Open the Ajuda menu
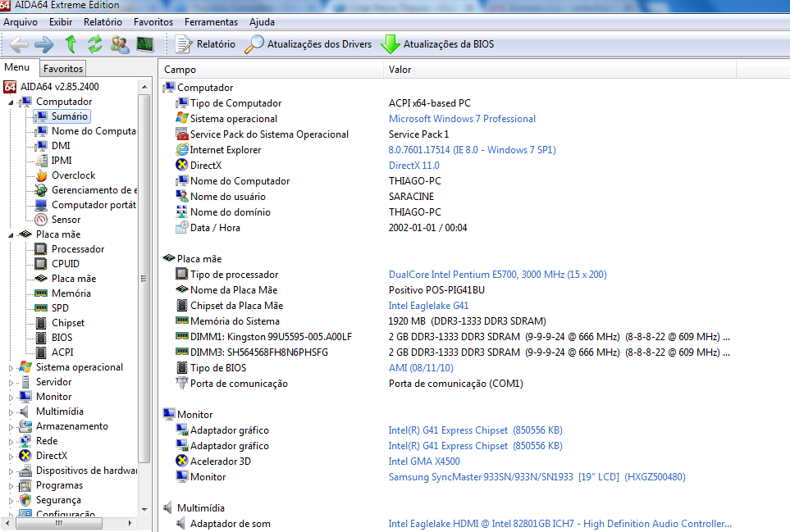 pos(262,22)
